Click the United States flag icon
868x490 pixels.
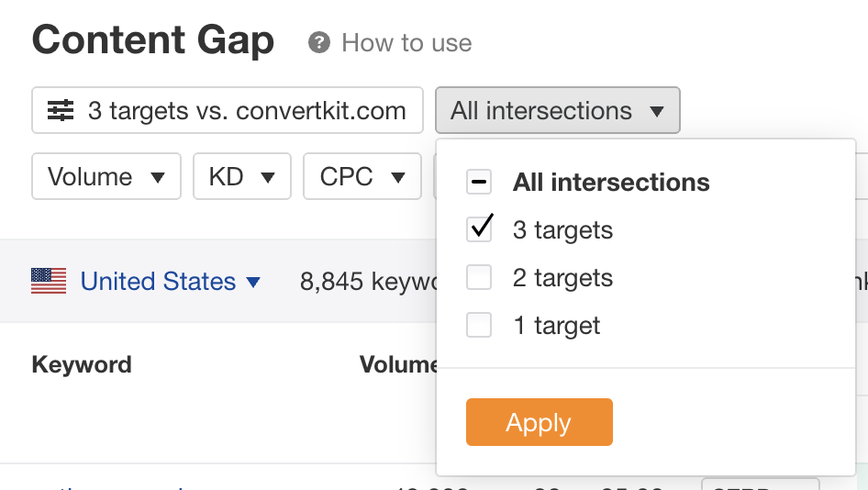[49, 281]
